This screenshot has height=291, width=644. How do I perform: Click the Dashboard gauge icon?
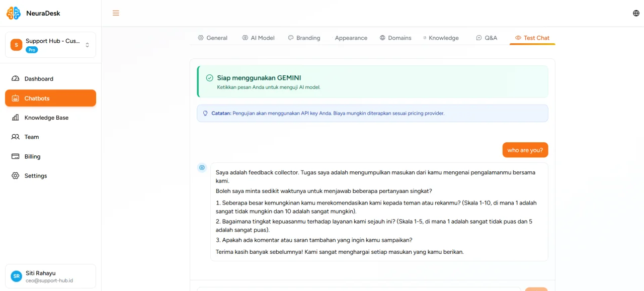[15, 79]
